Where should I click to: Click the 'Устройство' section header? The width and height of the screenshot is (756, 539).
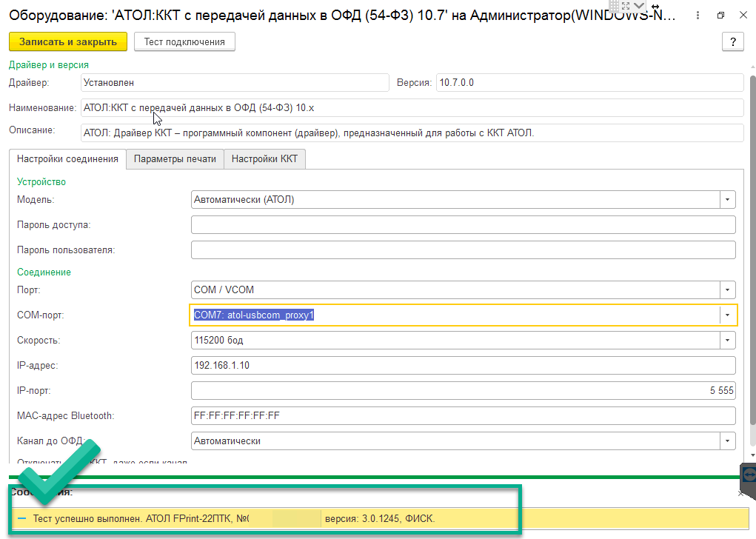(41, 181)
